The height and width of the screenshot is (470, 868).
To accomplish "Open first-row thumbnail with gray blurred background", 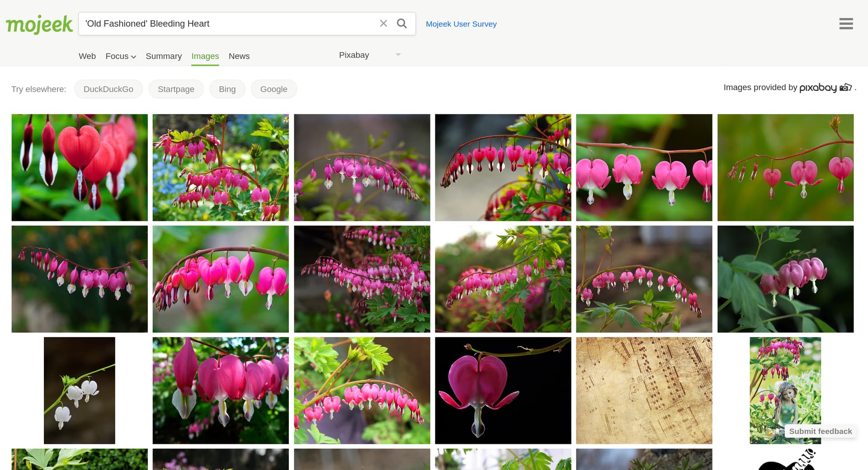I will (x=362, y=167).
